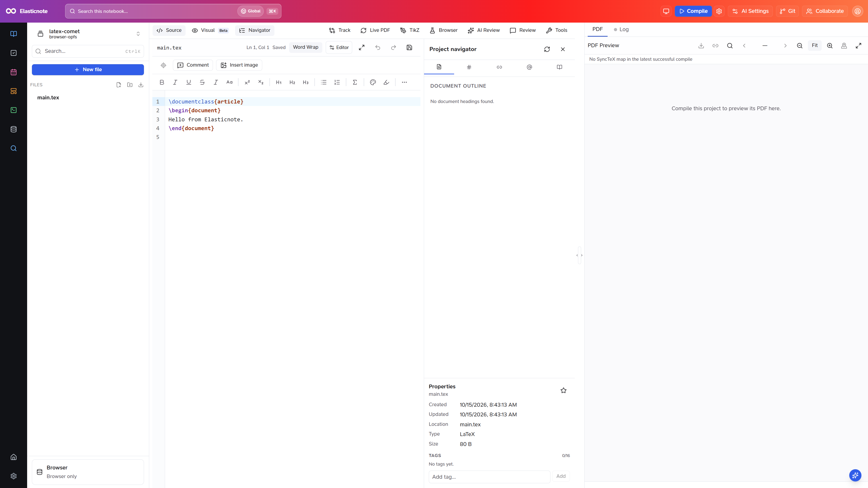
Task: Open Collaborate options
Action: point(825,11)
